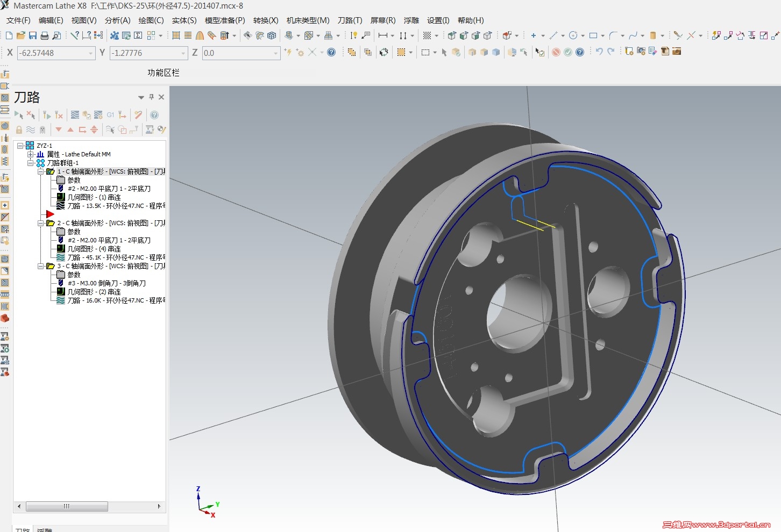This screenshot has height=532, width=781.
Task: Open the 视图(V) menu
Action: 84,20
